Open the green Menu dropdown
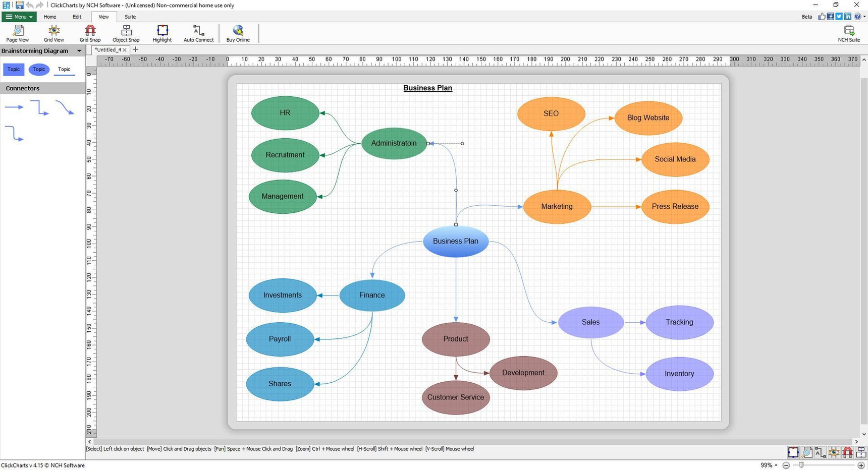Screen dimensions: 868x470 click(x=19, y=17)
